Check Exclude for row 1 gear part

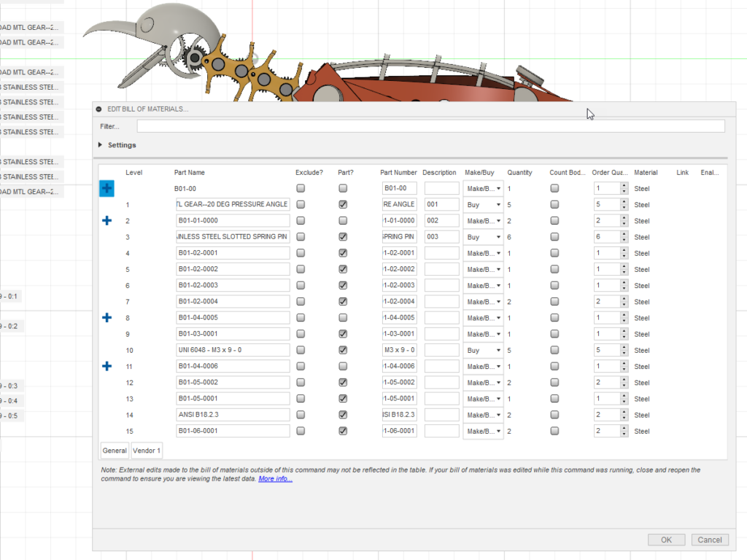[301, 205]
